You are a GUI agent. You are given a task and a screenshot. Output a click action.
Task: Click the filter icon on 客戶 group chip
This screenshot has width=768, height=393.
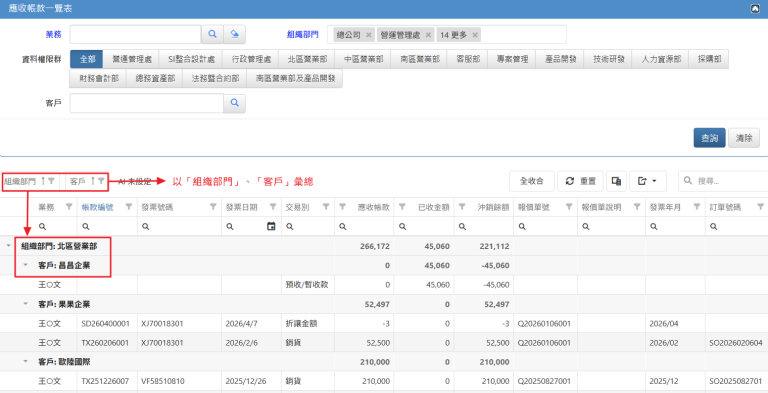[101, 181]
